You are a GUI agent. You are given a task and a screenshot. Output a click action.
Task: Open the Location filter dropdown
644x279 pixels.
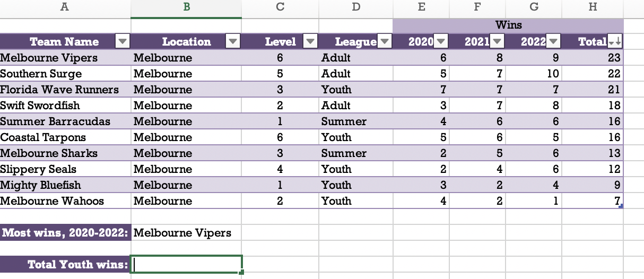[x=233, y=42]
